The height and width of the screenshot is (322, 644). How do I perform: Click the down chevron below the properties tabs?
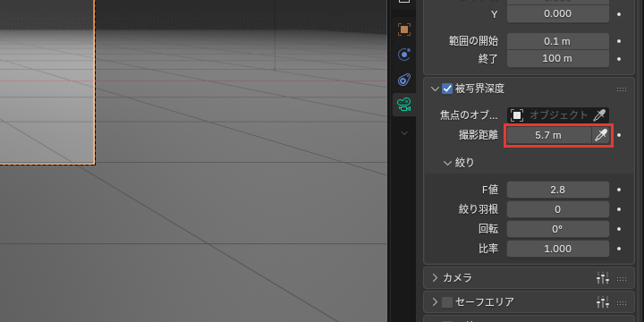(404, 133)
